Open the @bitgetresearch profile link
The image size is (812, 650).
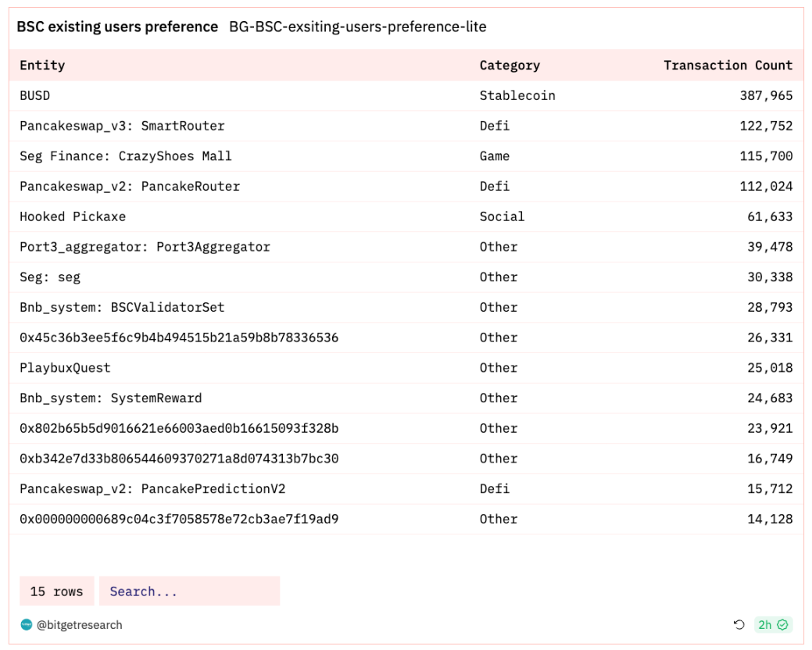click(x=79, y=625)
